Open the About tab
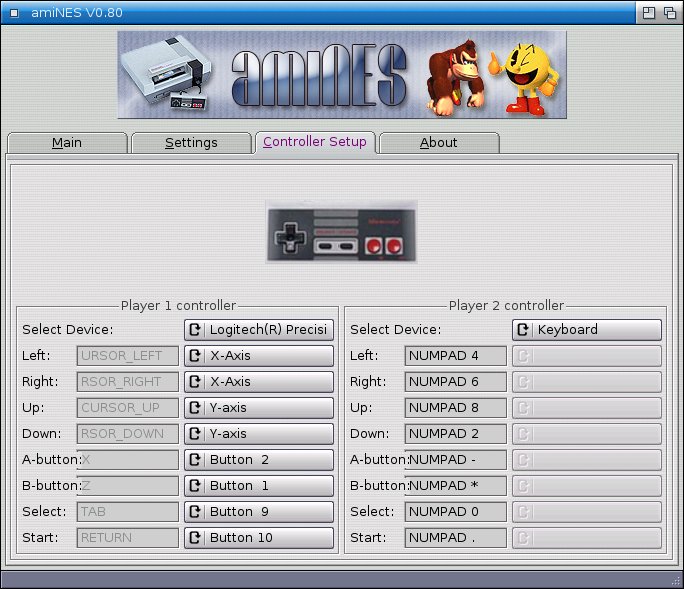 (x=439, y=143)
